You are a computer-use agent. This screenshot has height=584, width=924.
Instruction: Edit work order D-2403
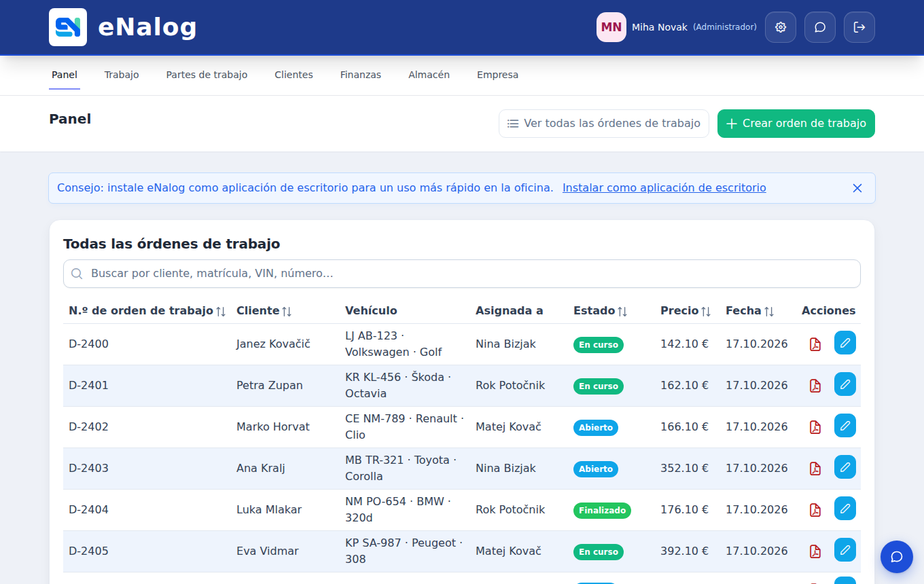click(845, 467)
